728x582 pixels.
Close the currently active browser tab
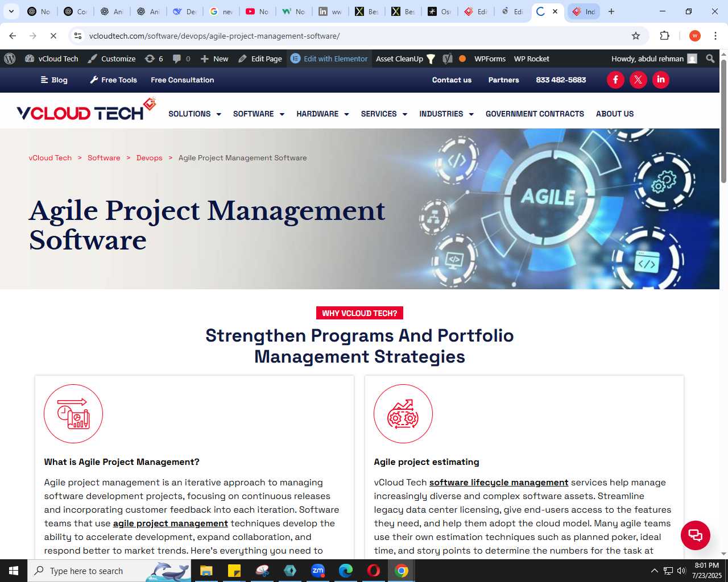(x=555, y=11)
